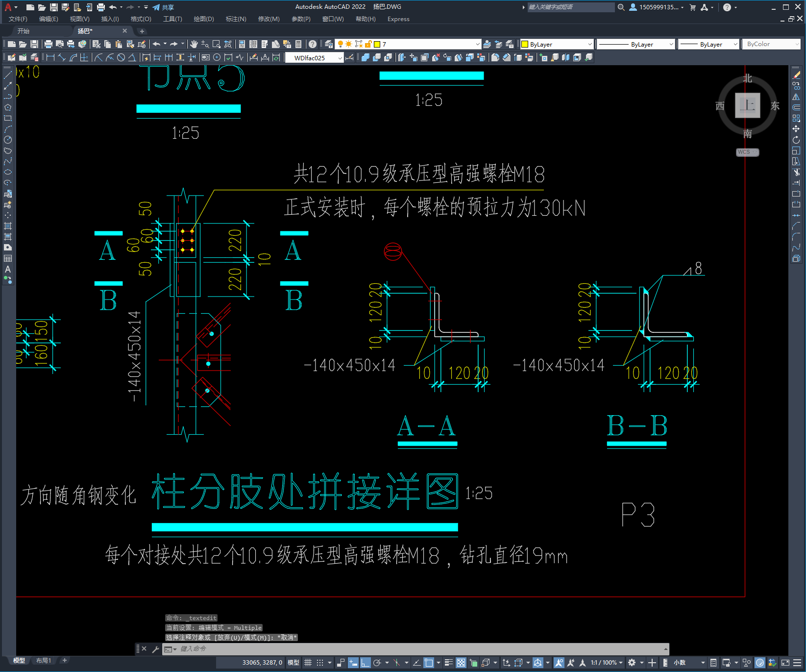Image resolution: width=806 pixels, height=672 pixels.
Task: Add a new layout with plus button
Action: (65, 661)
